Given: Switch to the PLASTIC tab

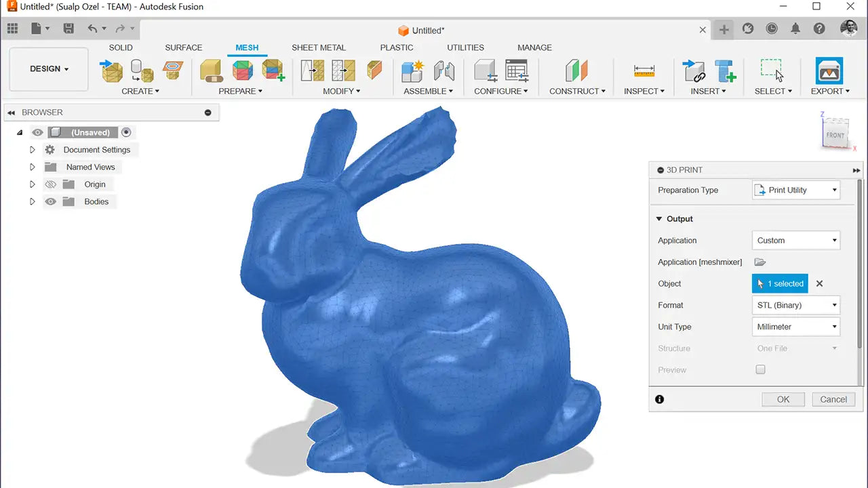Looking at the screenshot, I should [397, 47].
